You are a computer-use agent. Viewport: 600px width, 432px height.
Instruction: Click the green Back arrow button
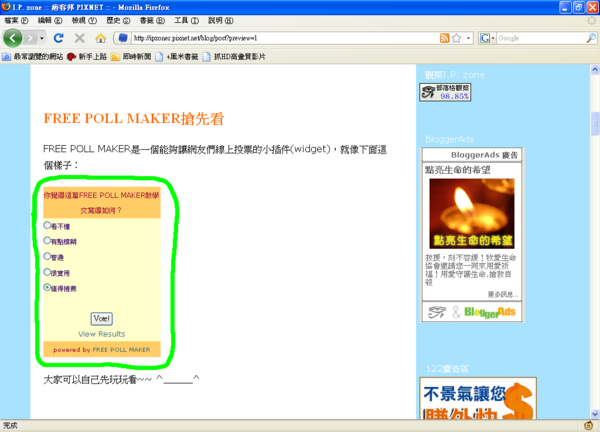point(13,38)
